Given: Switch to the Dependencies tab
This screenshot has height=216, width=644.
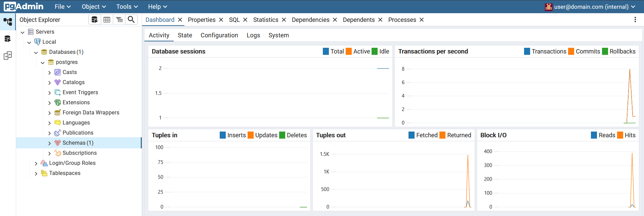Looking at the screenshot, I should pos(310,20).
